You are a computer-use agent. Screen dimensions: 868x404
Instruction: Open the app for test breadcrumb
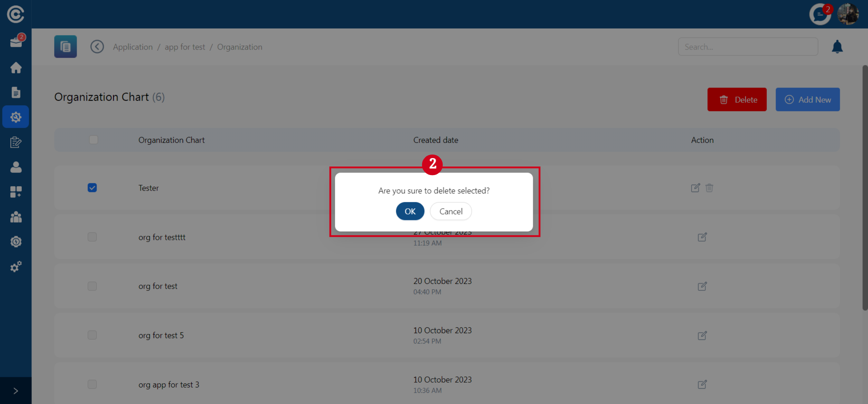point(185,47)
